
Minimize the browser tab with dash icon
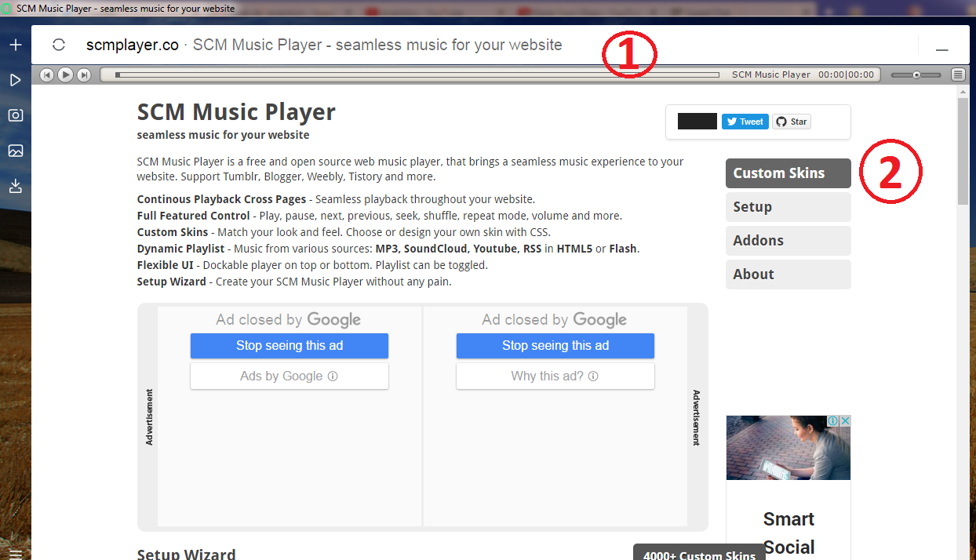[942, 49]
